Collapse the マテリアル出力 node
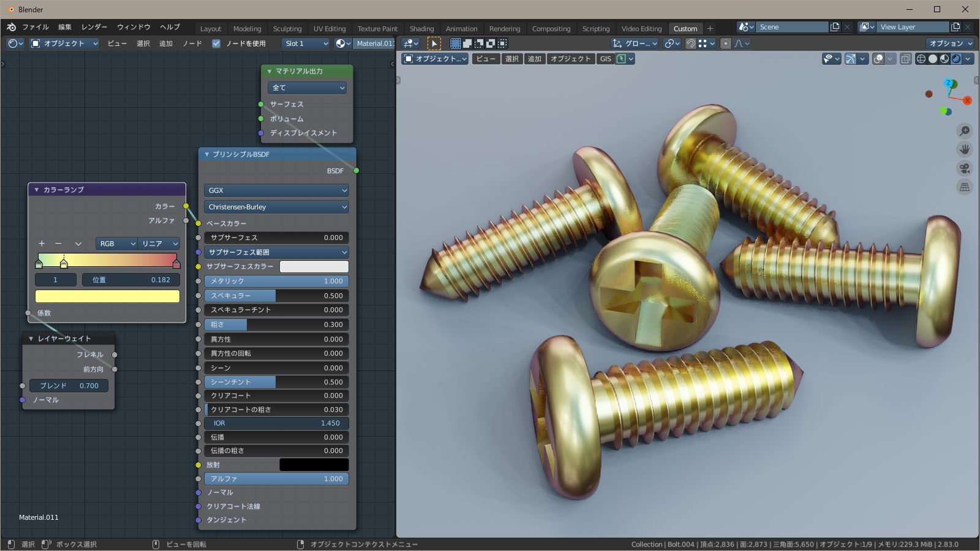Viewport: 980px width, 551px height. click(269, 71)
